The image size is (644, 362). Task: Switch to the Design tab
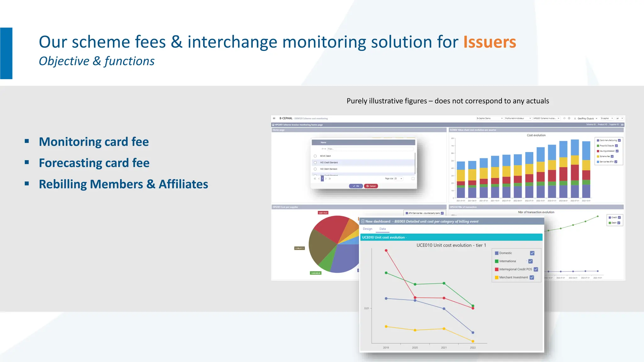[x=367, y=229]
